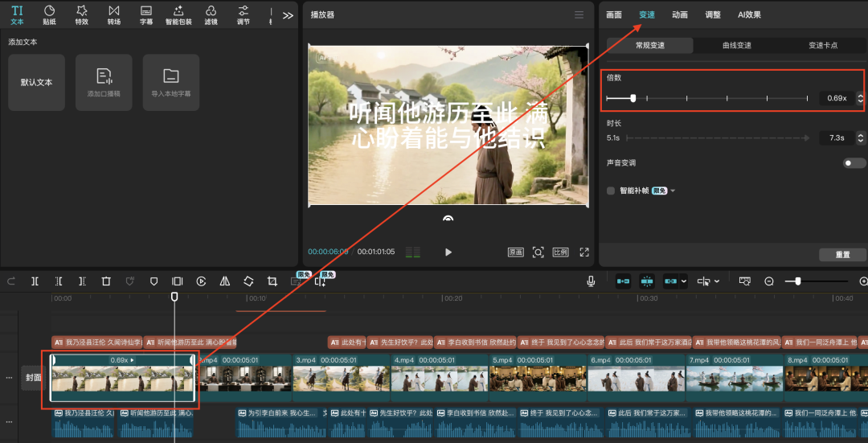Expand the 智能补帧 options arrow

[x=673, y=191]
